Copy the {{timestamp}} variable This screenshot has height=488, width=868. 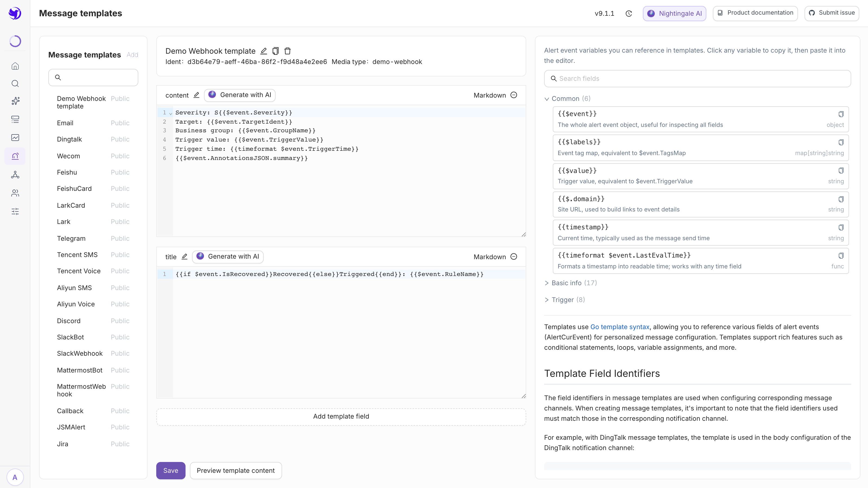pyautogui.click(x=841, y=227)
